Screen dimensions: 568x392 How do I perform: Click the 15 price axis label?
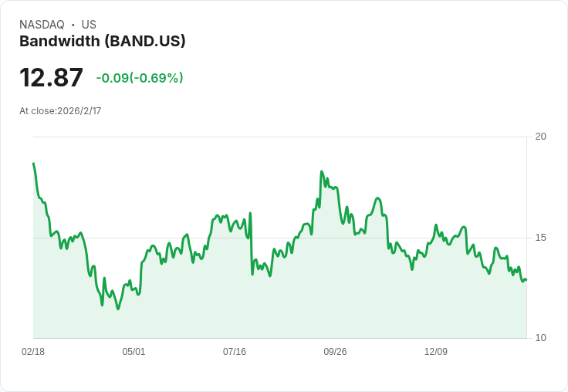click(x=540, y=238)
